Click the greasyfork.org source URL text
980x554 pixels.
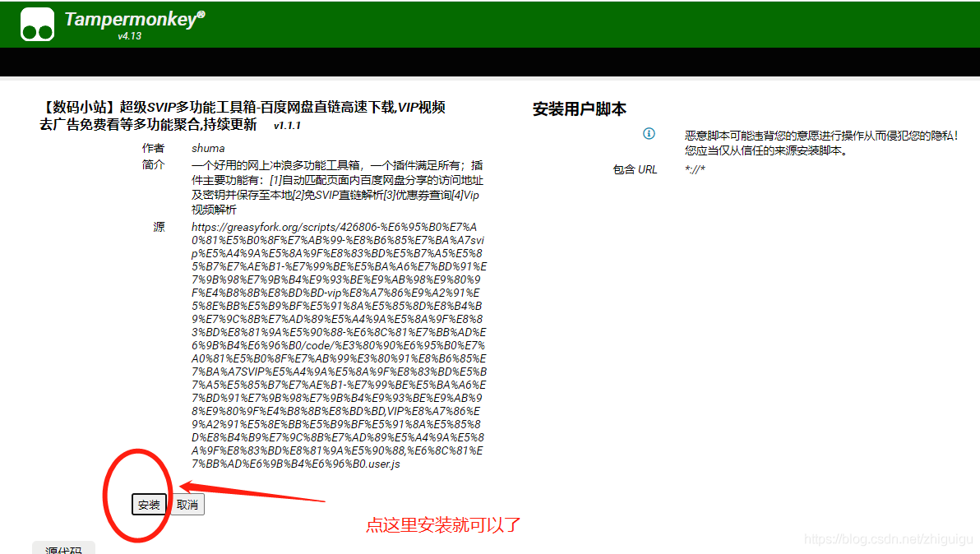pyautogui.click(x=339, y=345)
